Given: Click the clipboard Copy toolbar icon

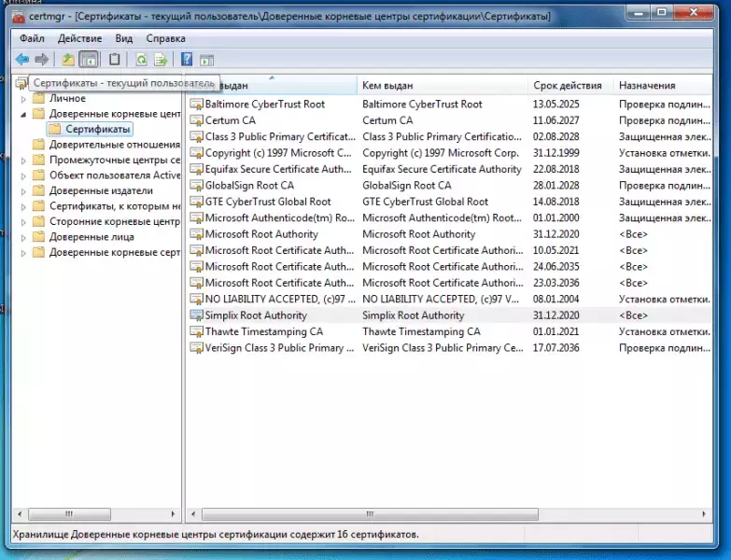Looking at the screenshot, I should [114, 59].
